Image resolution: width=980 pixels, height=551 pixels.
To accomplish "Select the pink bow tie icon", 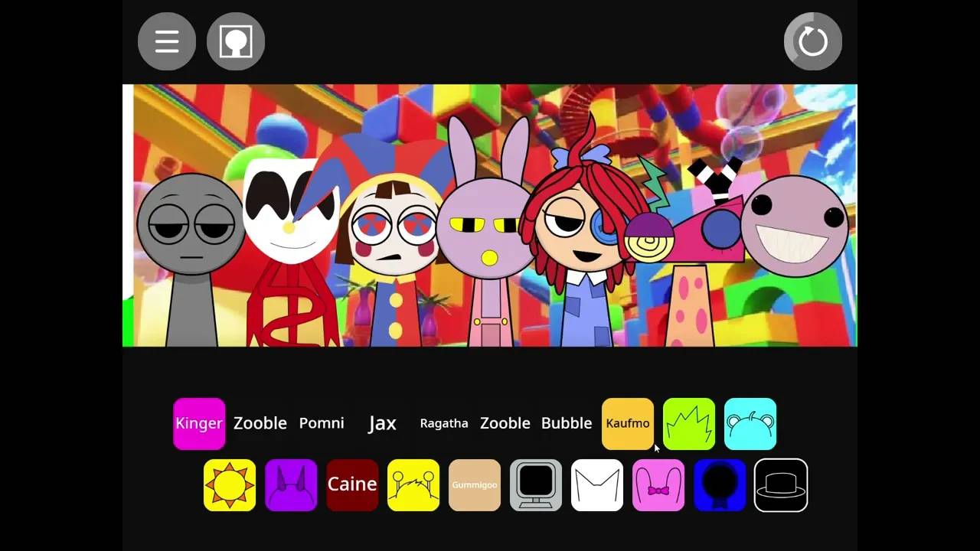I will [658, 484].
